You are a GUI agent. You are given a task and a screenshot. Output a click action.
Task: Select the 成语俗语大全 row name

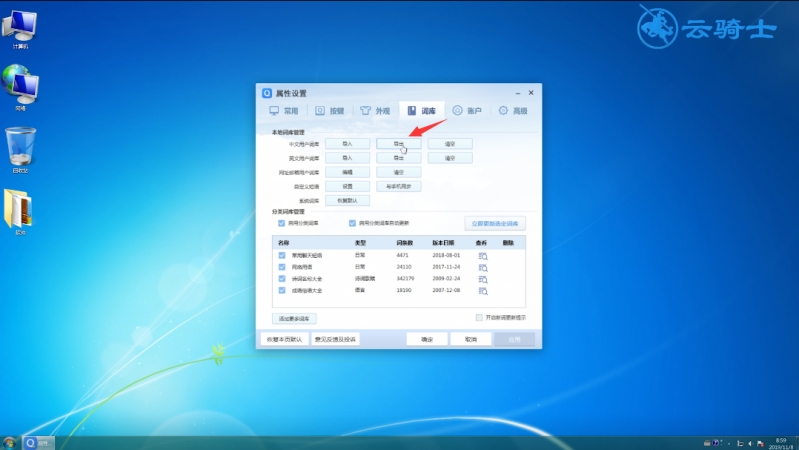click(307, 290)
